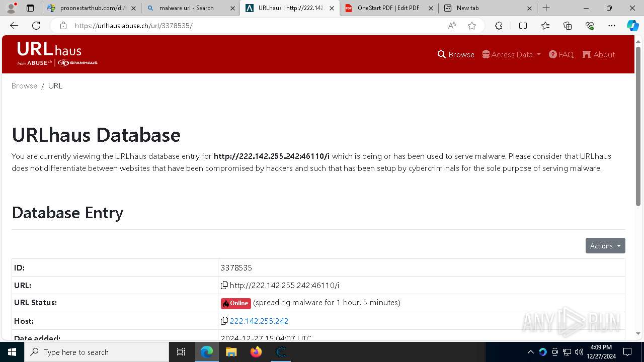
Task: Launch the Copilot sidebar icon
Action: coord(632,26)
